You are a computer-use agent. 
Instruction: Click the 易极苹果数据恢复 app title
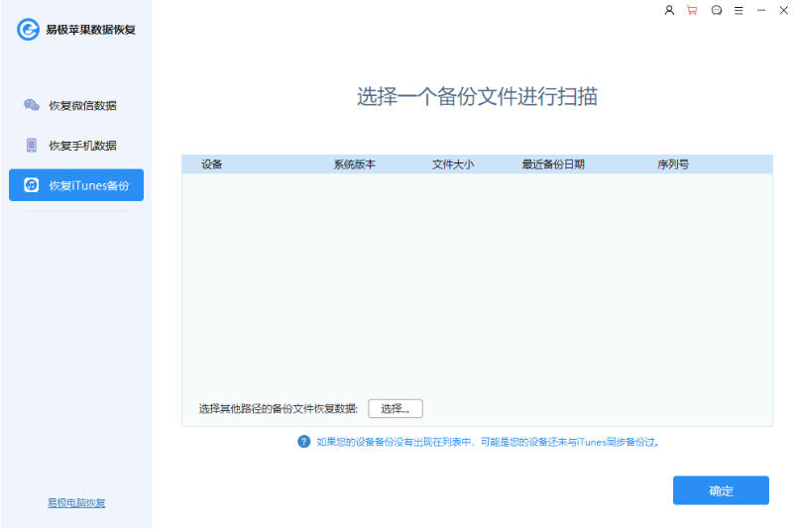point(91,30)
